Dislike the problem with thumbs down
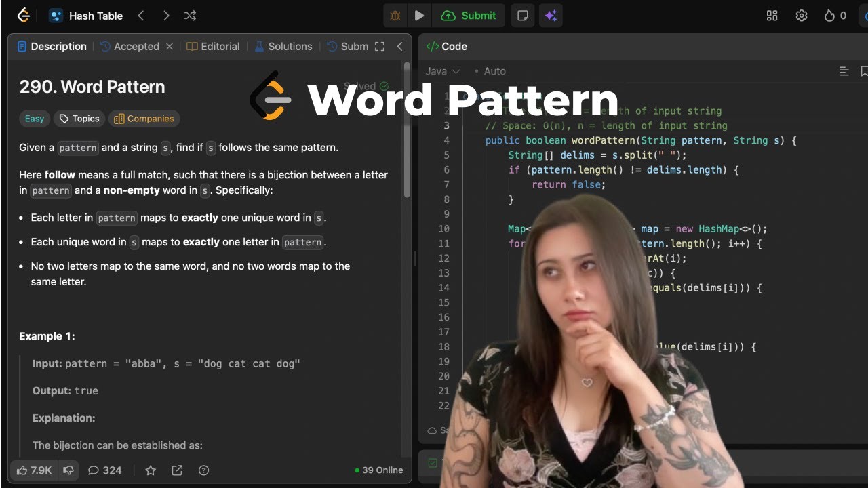This screenshot has width=868, height=488. [68, 470]
